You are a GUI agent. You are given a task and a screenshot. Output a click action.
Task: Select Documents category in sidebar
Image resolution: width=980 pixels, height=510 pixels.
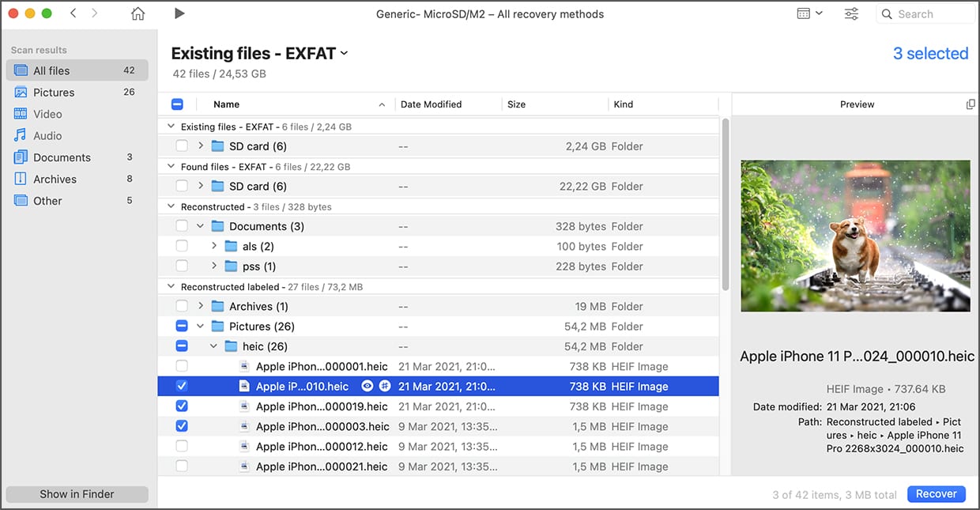tap(77, 157)
